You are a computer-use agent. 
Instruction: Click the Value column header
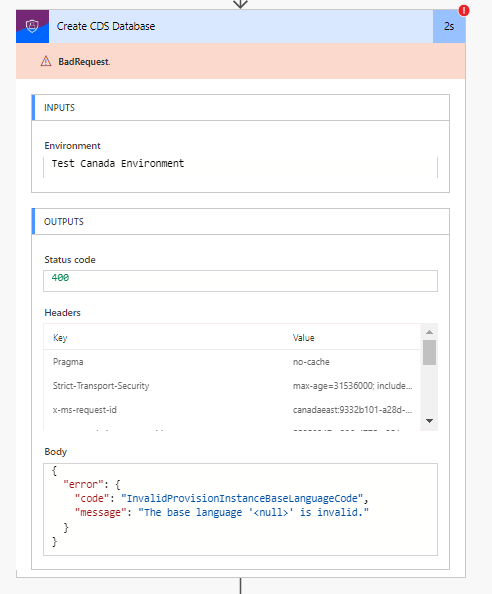pyautogui.click(x=303, y=338)
